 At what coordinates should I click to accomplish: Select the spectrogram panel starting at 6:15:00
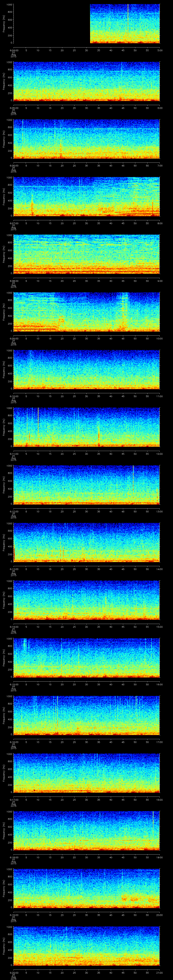point(87,658)
